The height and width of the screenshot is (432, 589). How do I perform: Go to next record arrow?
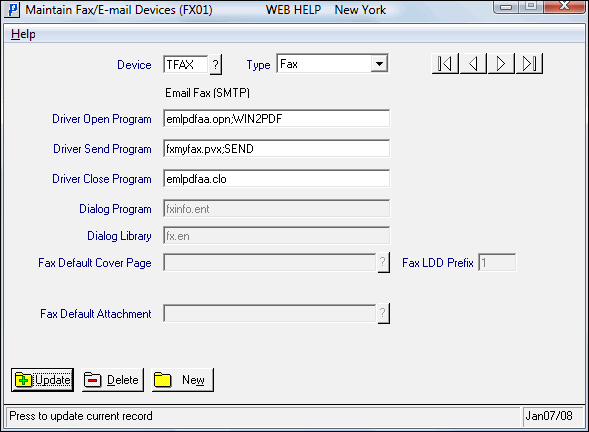point(501,63)
